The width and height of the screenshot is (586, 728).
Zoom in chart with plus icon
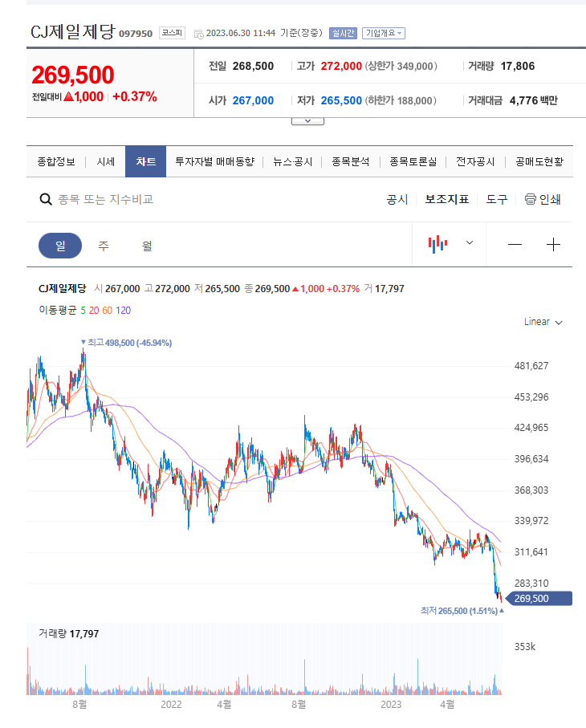click(x=553, y=245)
